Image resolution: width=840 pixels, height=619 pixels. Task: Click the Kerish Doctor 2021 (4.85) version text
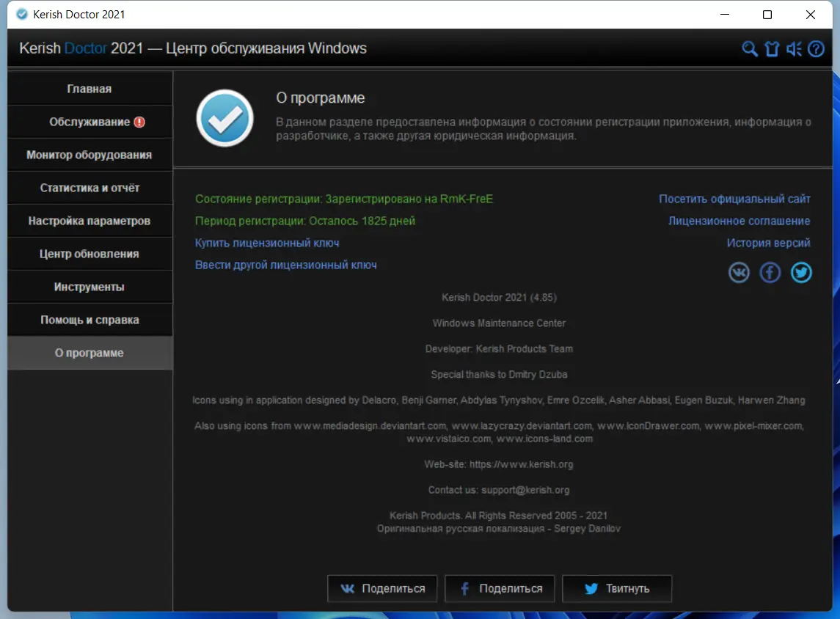coord(499,298)
